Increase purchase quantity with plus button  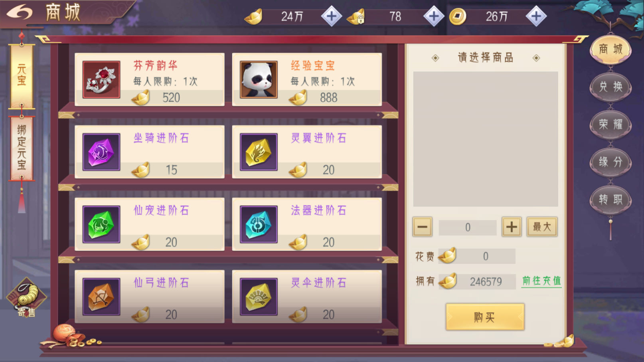pos(512,227)
